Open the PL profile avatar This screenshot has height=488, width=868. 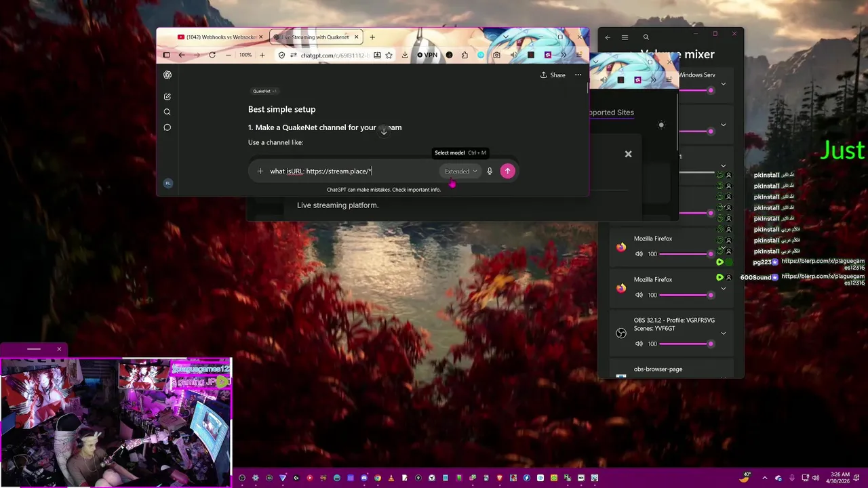tap(167, 183)
